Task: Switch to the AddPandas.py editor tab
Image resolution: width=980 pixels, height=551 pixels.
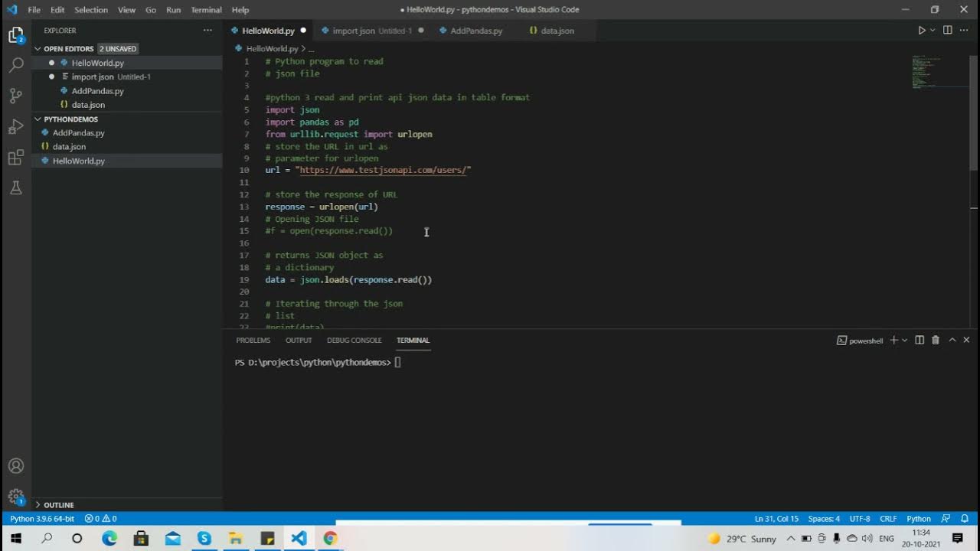Action: point(475,31)
